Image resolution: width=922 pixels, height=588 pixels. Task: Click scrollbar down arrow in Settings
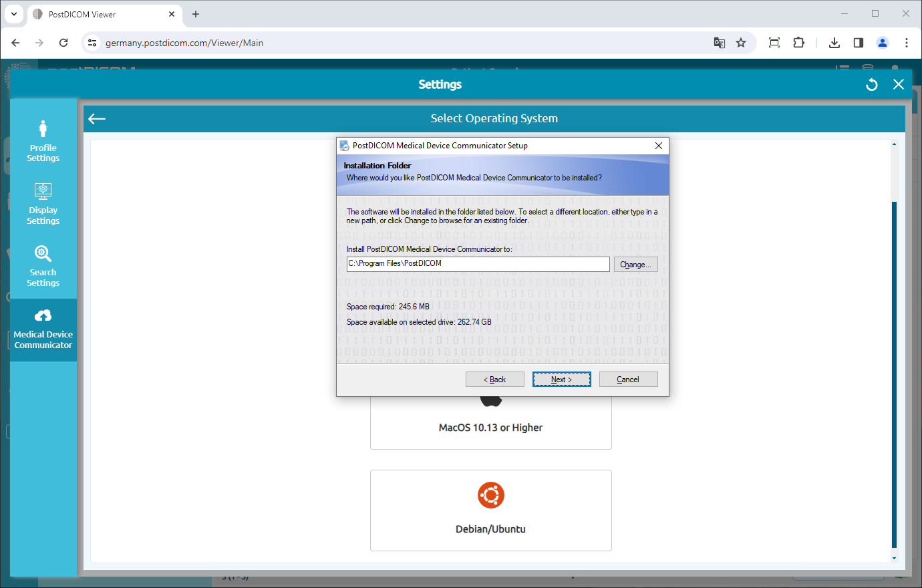click(894, 558)
